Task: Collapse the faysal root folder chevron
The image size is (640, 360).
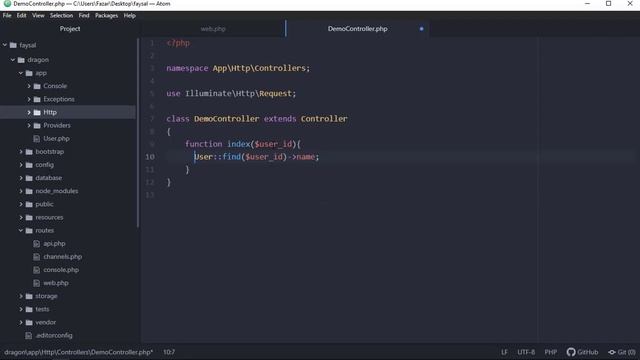Action: 5,45
